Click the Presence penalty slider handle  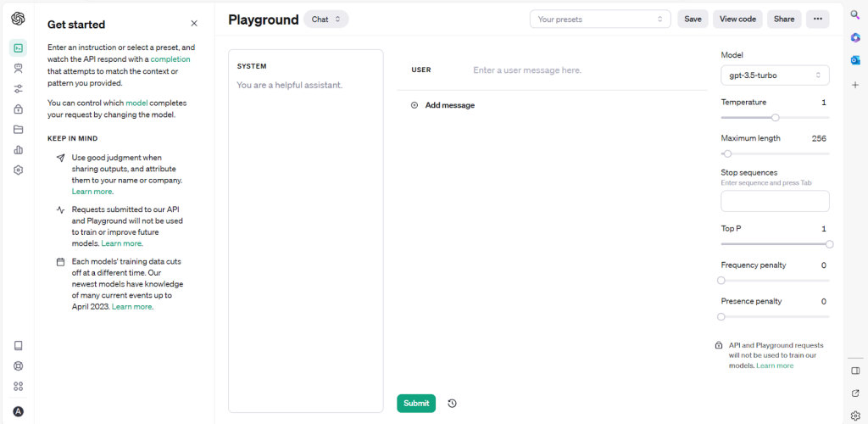[721, 316]
